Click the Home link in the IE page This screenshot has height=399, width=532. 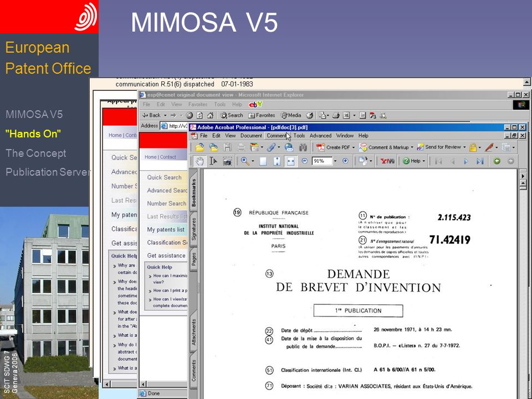pos(150,157)
